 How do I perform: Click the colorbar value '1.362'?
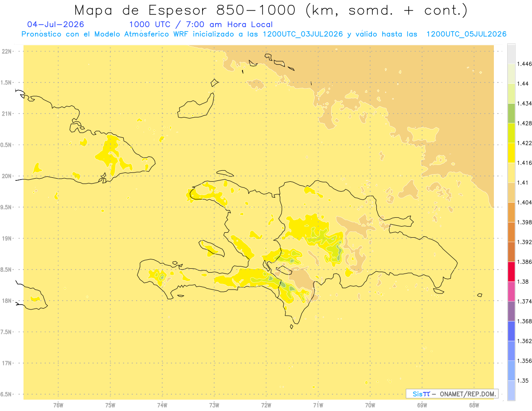pyautogui.click(x=524, y=341)
